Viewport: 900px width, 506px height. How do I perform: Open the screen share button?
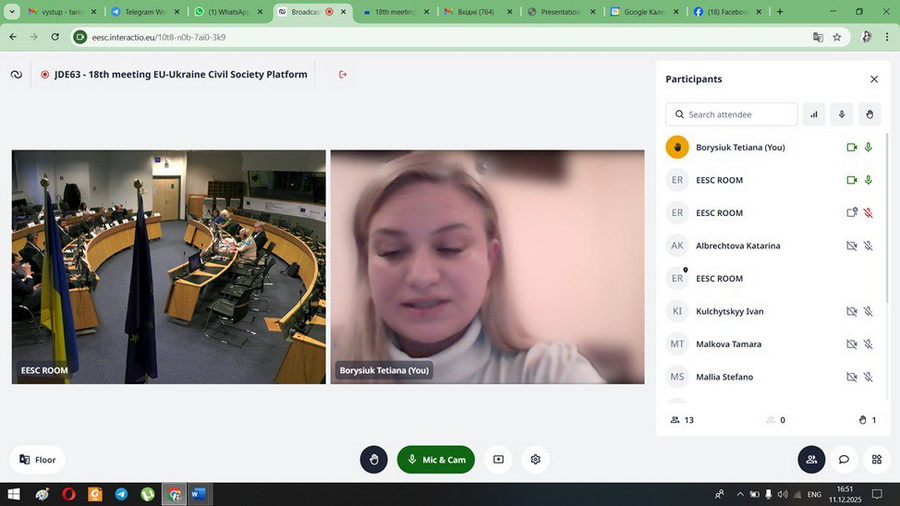(x=498, y=460)
